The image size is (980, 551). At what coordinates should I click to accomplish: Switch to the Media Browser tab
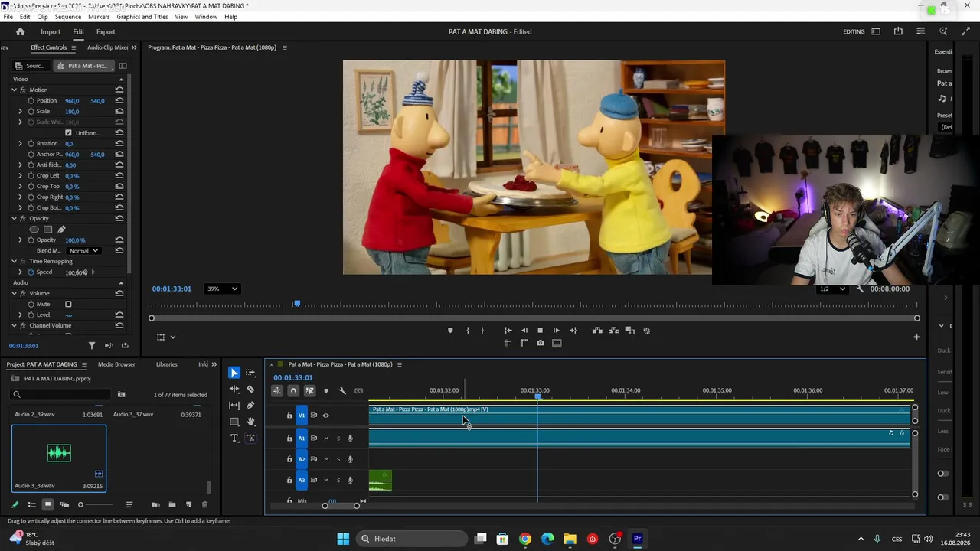click(x=116, y=364)
